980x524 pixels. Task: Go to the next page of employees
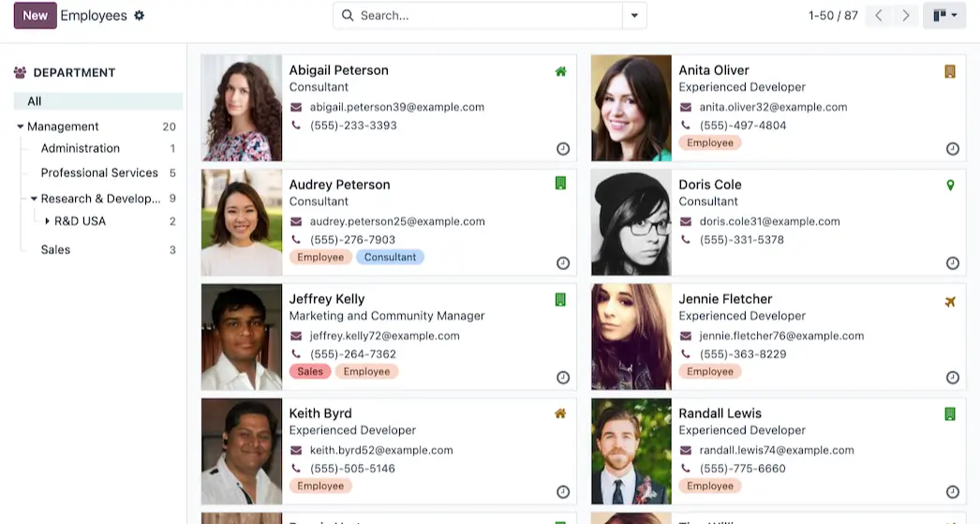pos(905,16)
